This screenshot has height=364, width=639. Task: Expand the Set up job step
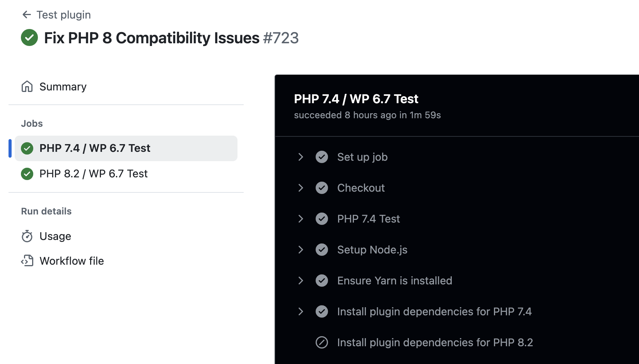pos(301,157)
